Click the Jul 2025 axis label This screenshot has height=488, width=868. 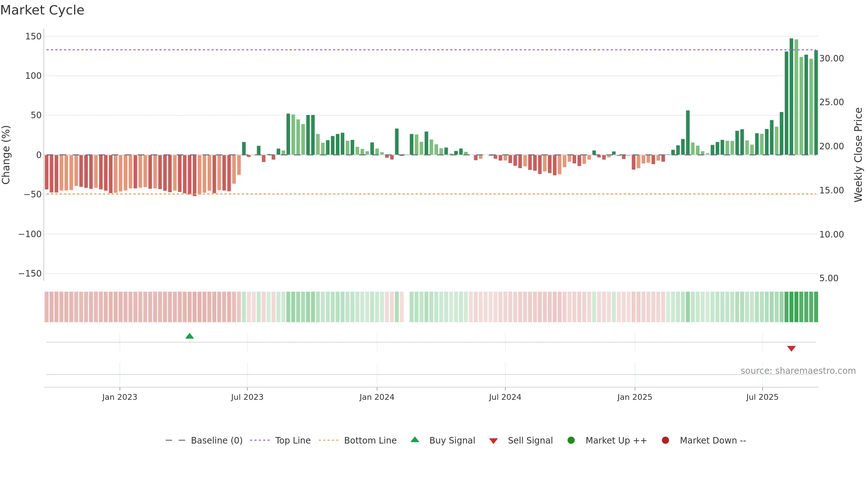pos(762,397)
